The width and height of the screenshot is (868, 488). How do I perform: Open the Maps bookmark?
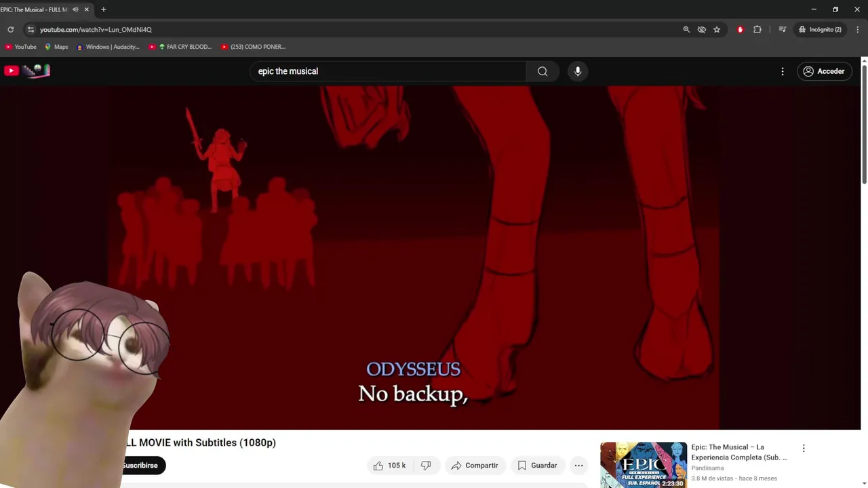(56, 47)
